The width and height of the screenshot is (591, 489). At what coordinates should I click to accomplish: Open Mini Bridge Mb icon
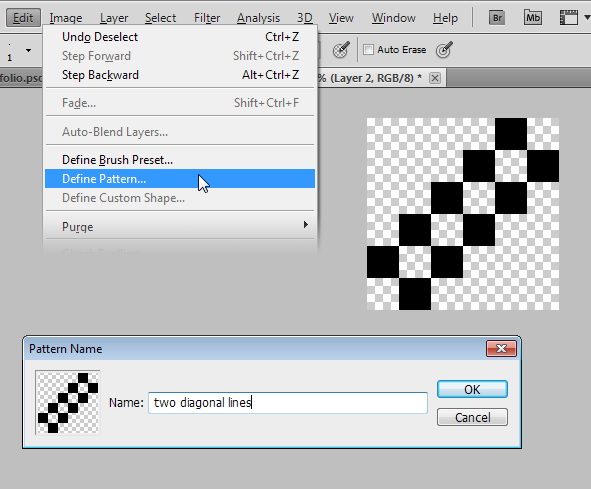tap(533, 17)
